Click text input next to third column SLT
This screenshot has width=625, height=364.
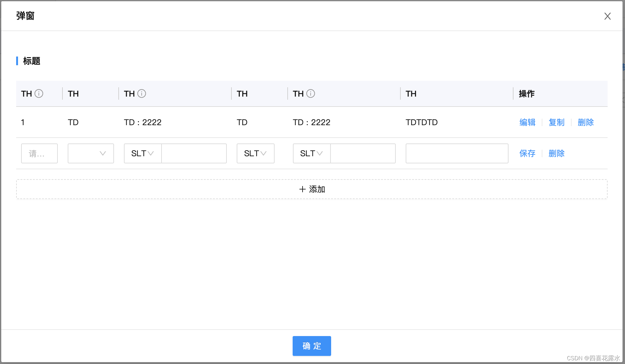click(x=194, y=153)
